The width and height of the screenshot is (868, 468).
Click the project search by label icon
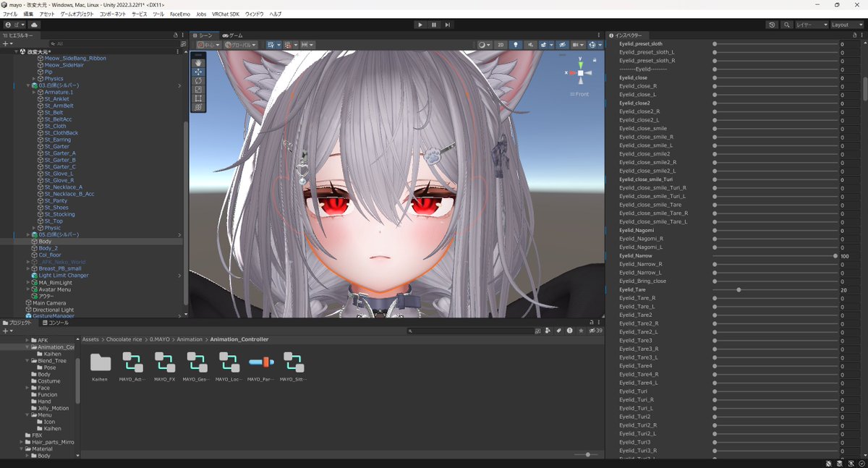point(558,331)
